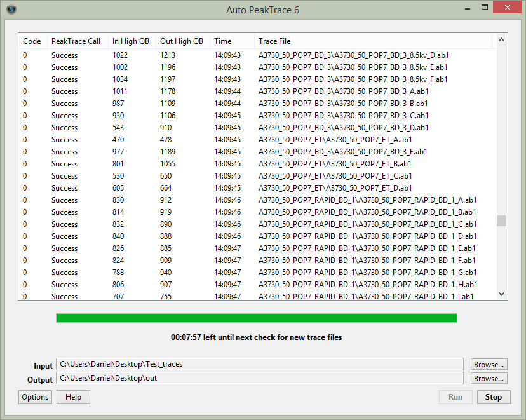The image size is (526, 420).
Task: Select the A3730_50_POP7_BD_3_B.ab1 trace file
Action: tap(343, 104)
